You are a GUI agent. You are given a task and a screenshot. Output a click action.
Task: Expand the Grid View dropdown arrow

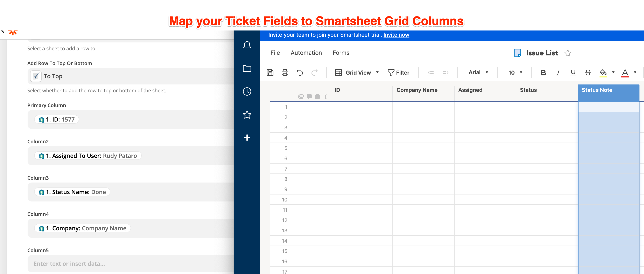pos(377,72)
